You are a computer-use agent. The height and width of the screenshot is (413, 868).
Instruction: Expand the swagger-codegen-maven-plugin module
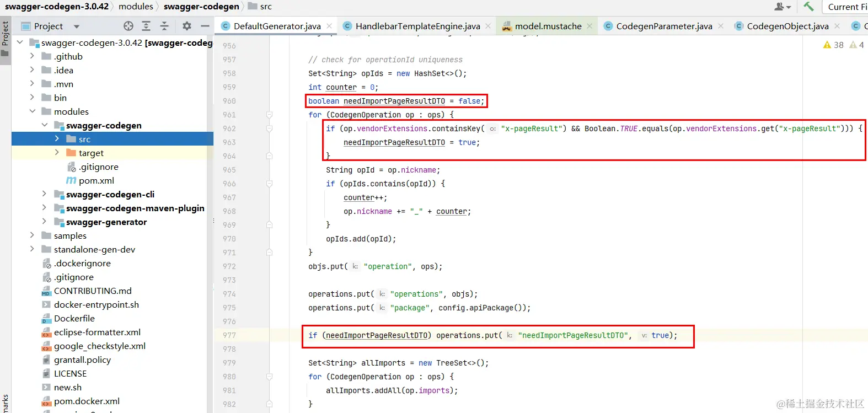coord(45,208)
